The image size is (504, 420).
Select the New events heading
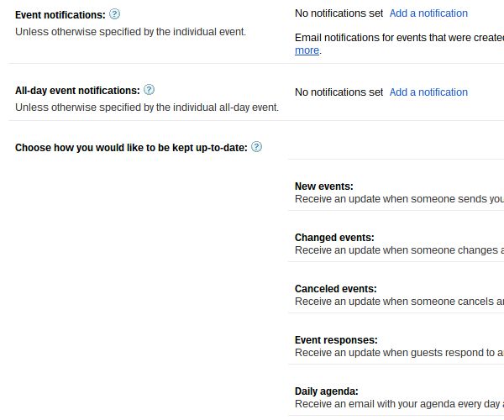click(x=323, y=186)
